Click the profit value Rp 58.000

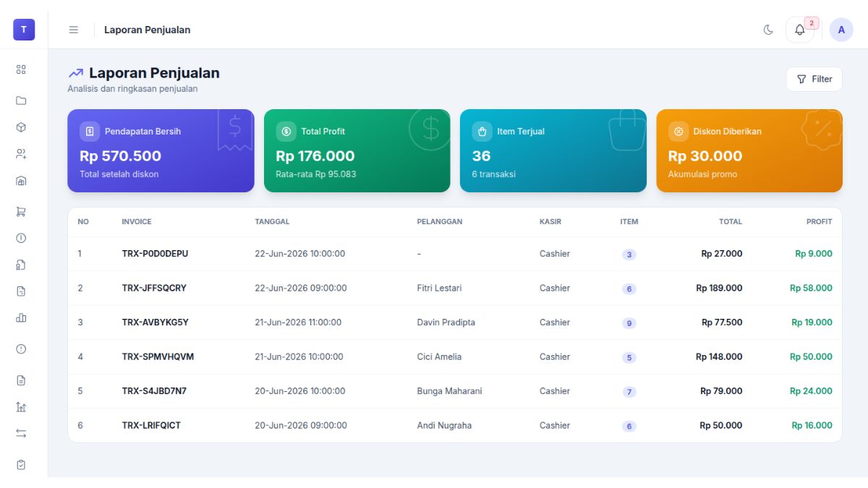811,288
